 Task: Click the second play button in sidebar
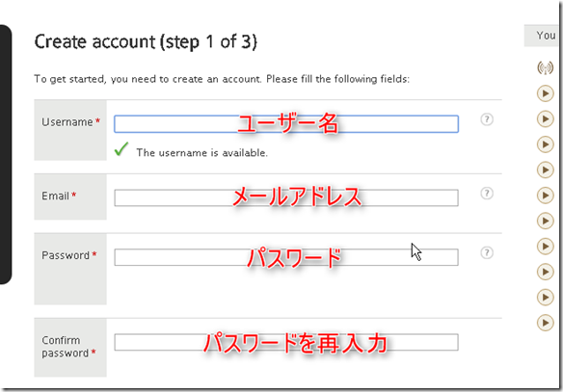click(x=545, y=119)
